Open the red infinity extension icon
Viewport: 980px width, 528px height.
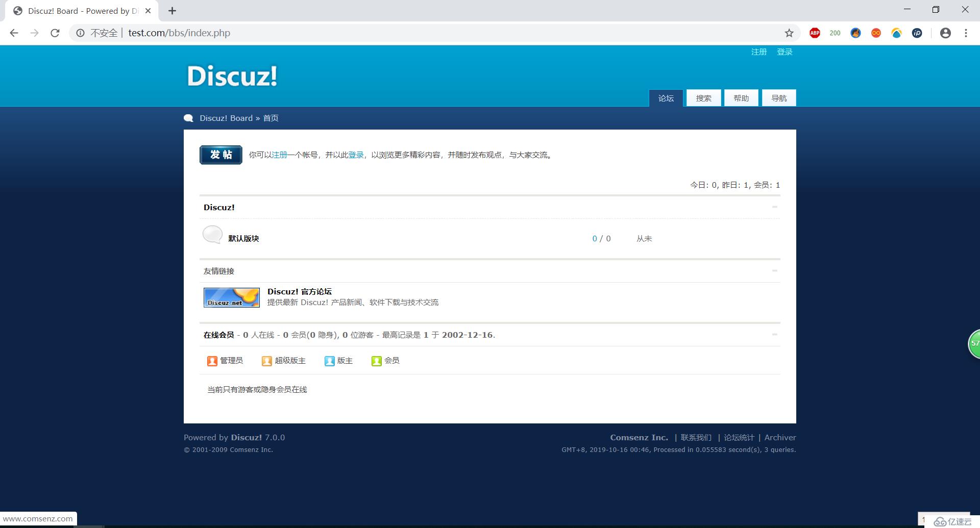click(x=876, y=33)
